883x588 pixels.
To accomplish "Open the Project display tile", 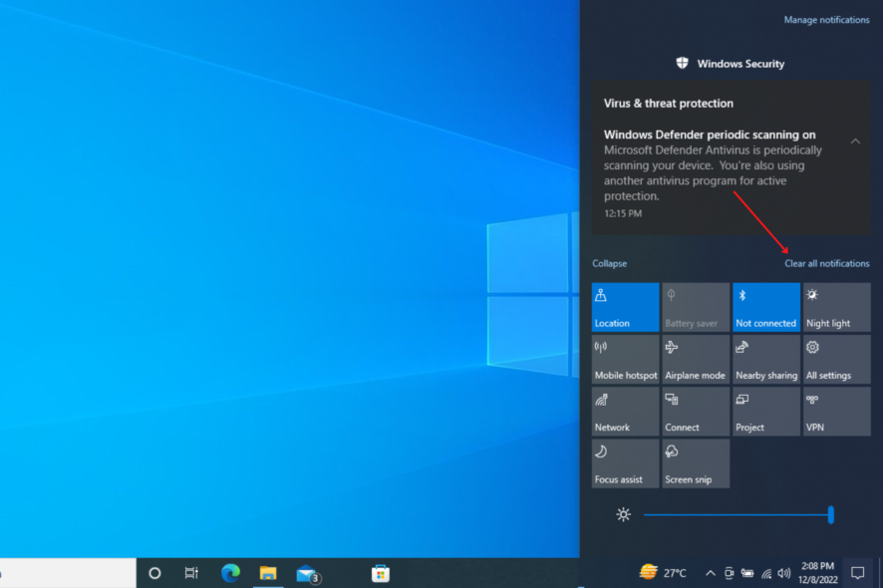I will point(765,412).
